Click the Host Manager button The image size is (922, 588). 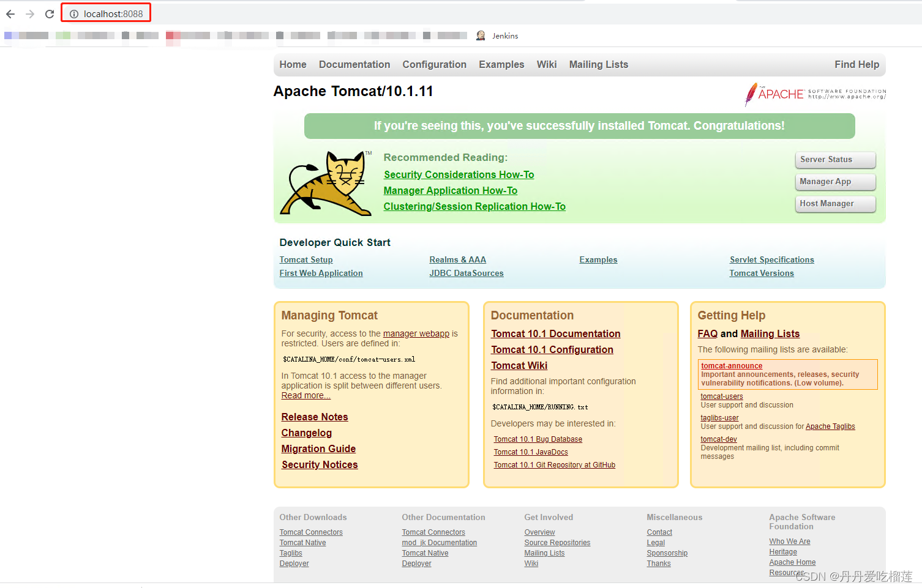835,204
